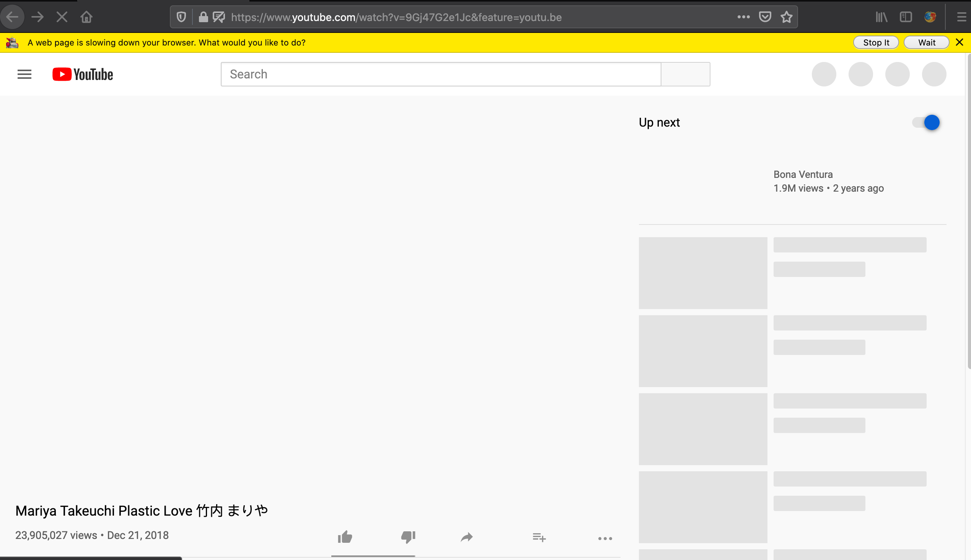Image resolution: width=971 pixels, height=560 pixels.
Task: Save the video to a playlist
Action: click(x=539, y=537)
